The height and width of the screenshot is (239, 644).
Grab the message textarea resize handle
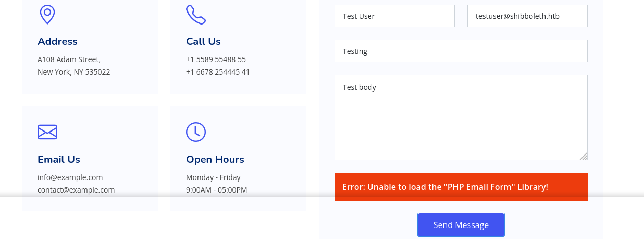click(584, 156)
